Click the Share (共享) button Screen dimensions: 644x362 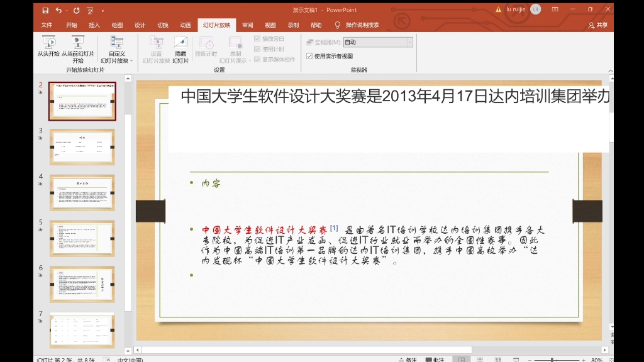pos(598,25)
